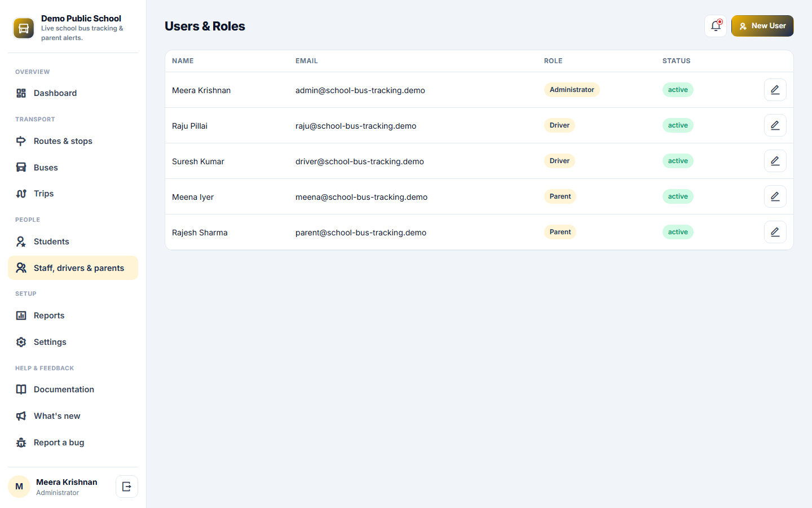Viewport: 812px width, 508px height.
Task: Select email raju@school-bus-tracking.demo
Action: click(356, 126)
